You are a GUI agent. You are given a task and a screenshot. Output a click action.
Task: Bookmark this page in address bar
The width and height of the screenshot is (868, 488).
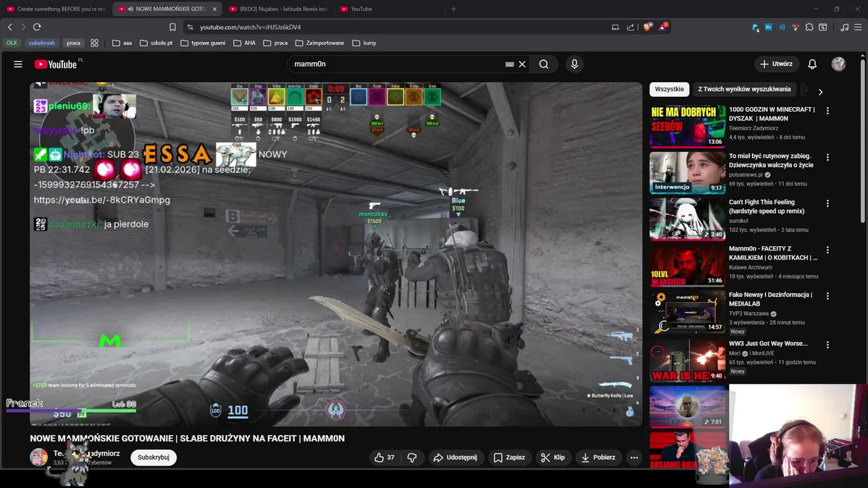[172, 27]
